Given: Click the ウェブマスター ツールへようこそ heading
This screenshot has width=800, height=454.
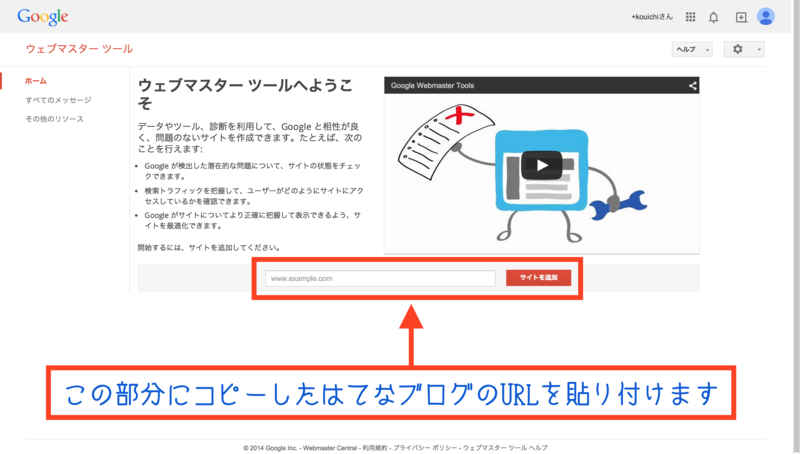Looking at the screenshot, I should 245,94.
